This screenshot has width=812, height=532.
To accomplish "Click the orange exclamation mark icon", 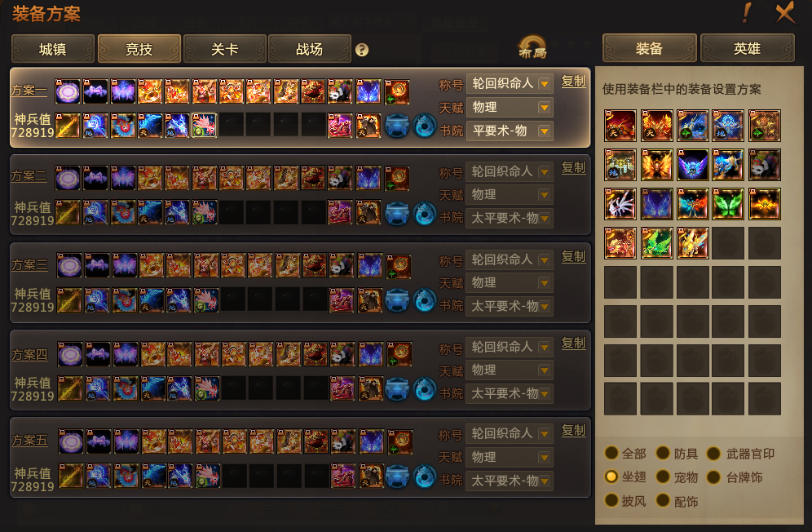I will (746, 13).
